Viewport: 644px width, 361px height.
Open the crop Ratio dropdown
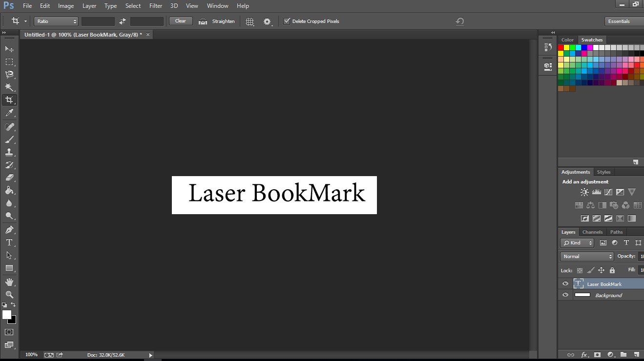coord(56,21)
